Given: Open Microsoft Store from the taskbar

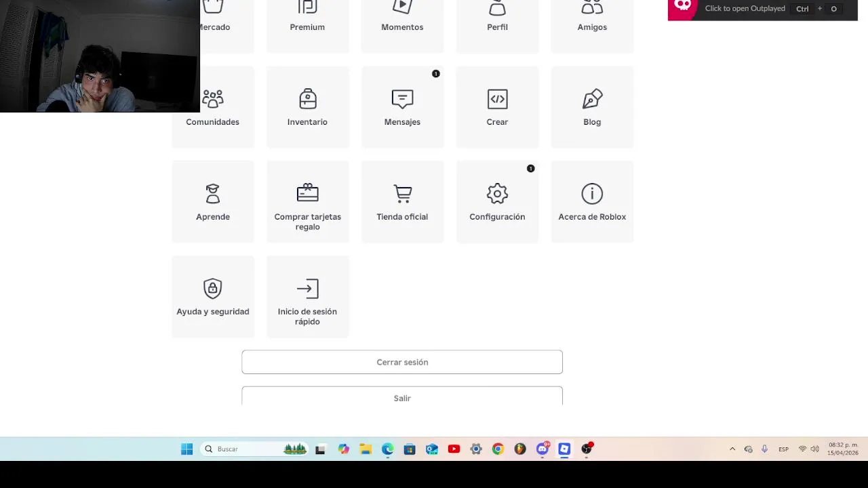Looking at the screenshot, I should 410,449.
